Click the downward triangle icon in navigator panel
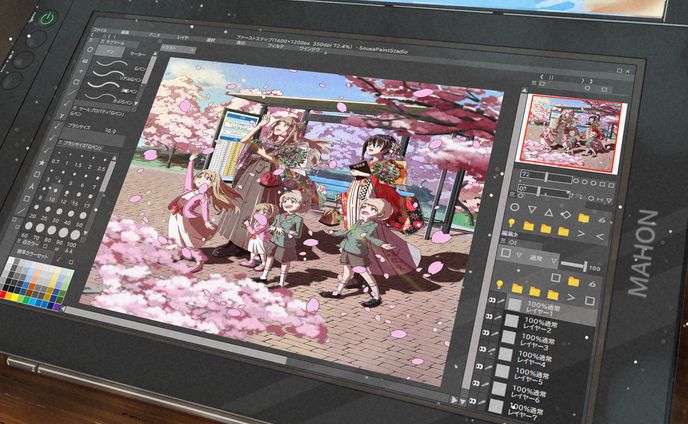The width and height of the screenshot is (688, 424). click(532, 210)
